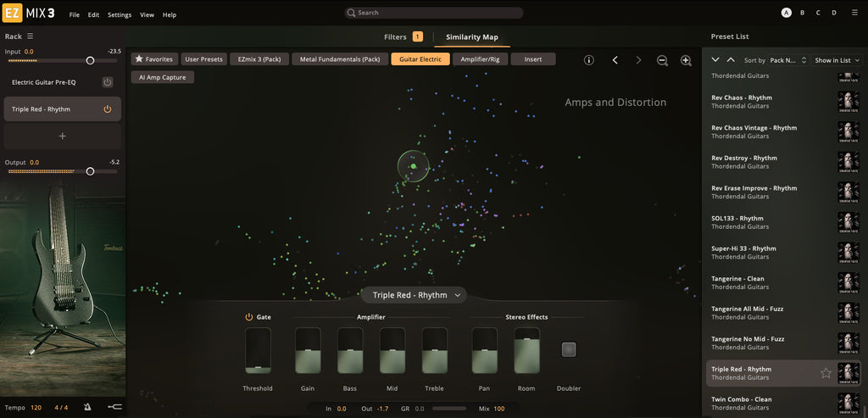The height and width of the screenshot is (418, 868).
Task: Select Rev Destroy - Rhythm preset
Action: (783, 162)
